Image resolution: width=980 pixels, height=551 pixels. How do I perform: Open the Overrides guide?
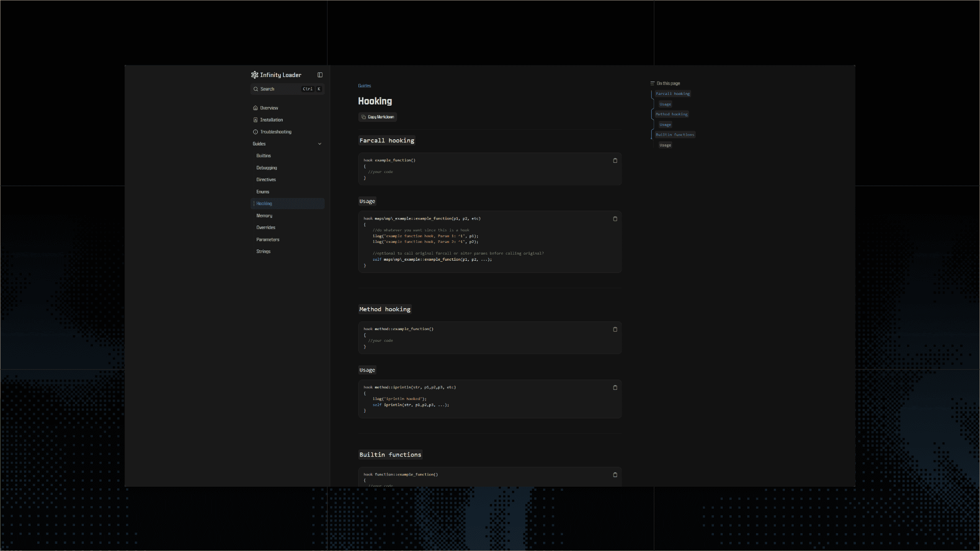point(287,228)
